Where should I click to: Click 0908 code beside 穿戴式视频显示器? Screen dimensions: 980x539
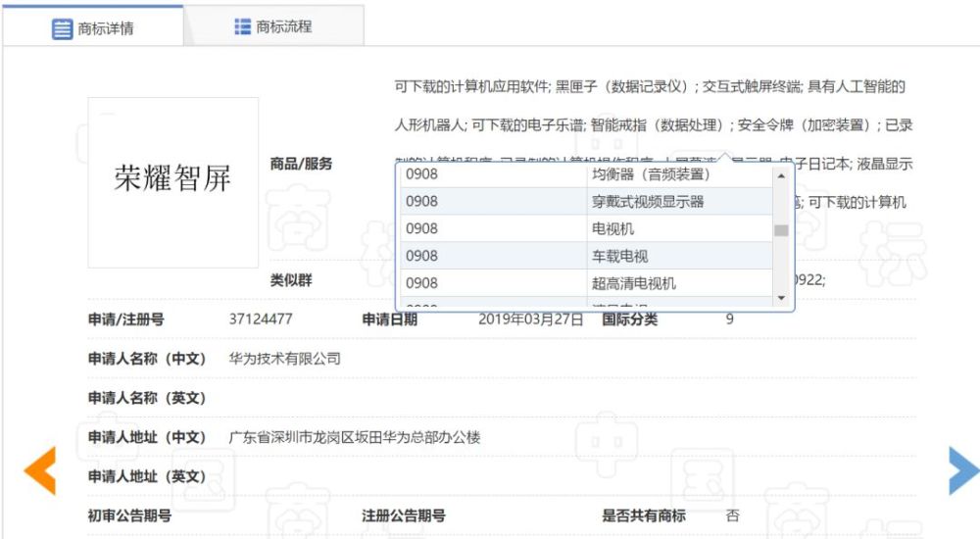tap(421, 201)
